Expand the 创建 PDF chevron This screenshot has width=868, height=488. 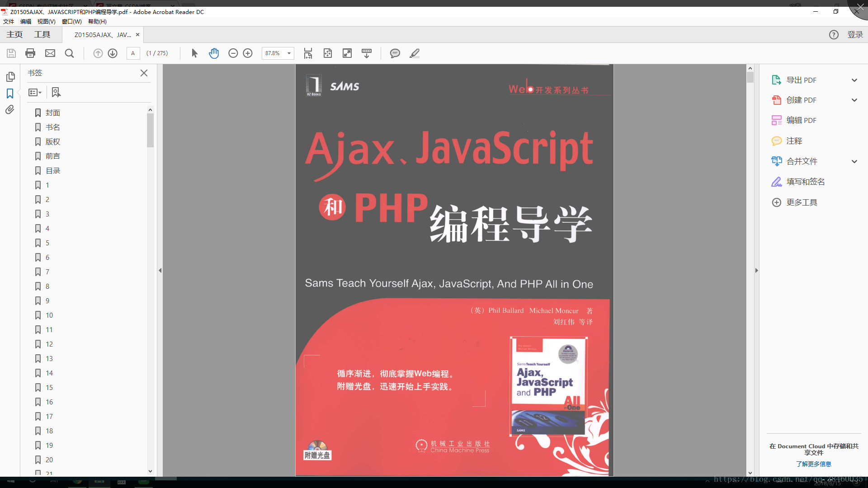(854, 100)
